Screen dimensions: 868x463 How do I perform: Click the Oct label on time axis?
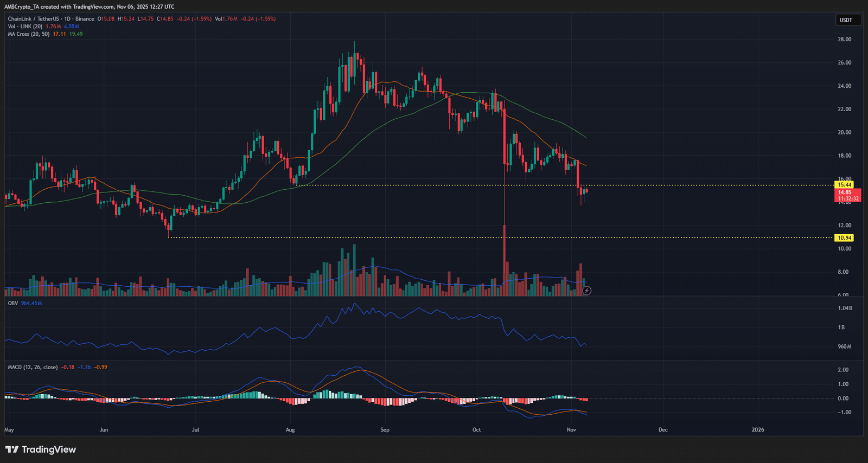477,430
